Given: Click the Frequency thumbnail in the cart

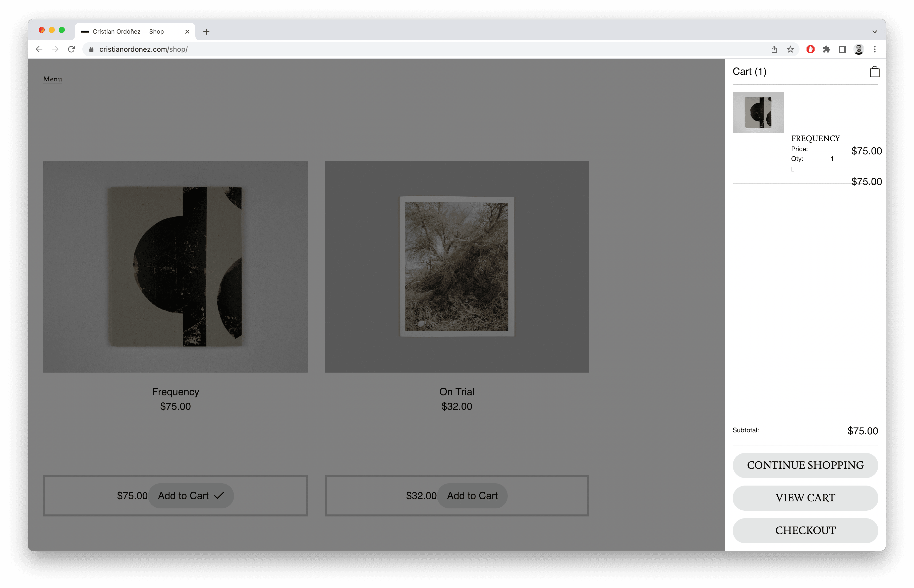Looking at the screenshot, I should click(x=758, y=112).
